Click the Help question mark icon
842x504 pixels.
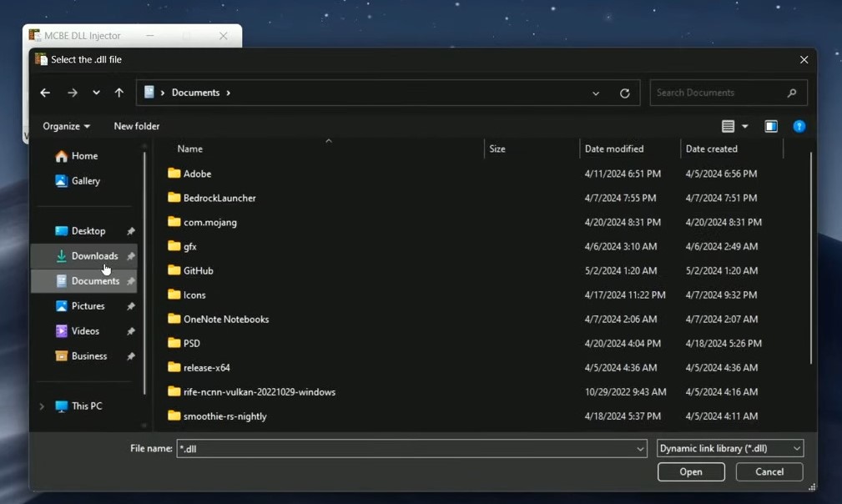coord(799,127)
